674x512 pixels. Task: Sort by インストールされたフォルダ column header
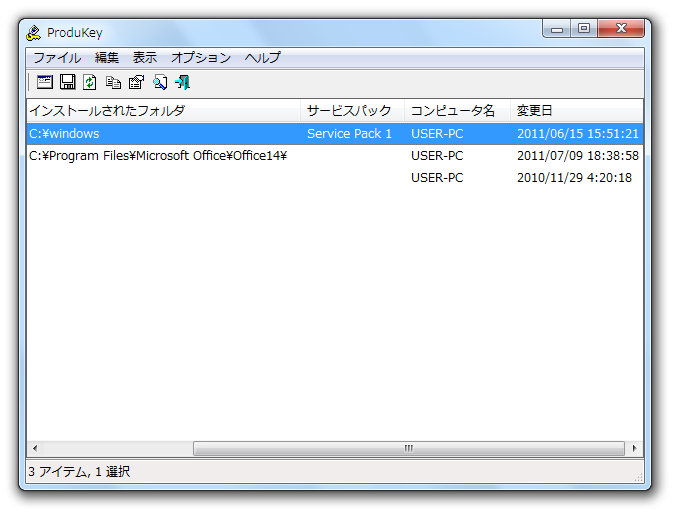[x=163, y=110]
